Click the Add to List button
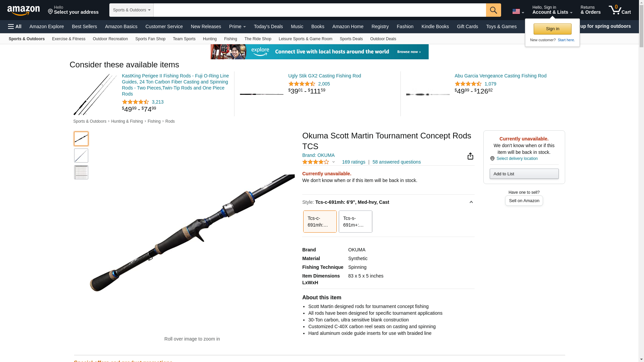Viewport: 644px width, 362px height. pyautogui.click(x=524, y=174)
